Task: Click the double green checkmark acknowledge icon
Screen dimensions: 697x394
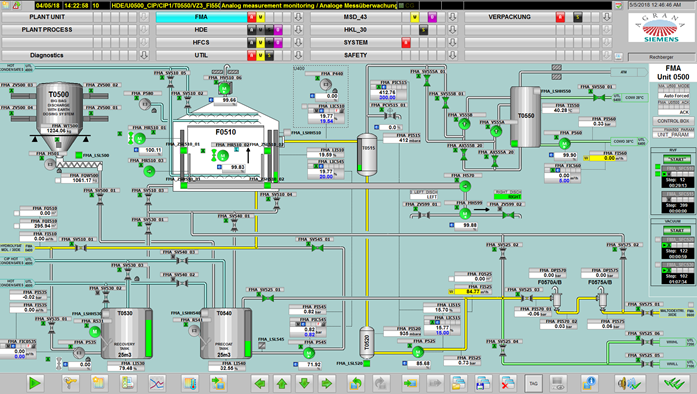Action: pyautogui.click(x=674, y=383)
